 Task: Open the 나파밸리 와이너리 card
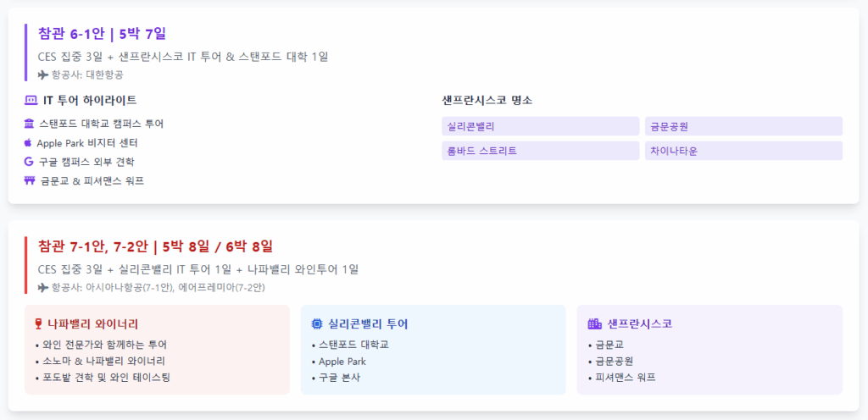click(157, 350)
